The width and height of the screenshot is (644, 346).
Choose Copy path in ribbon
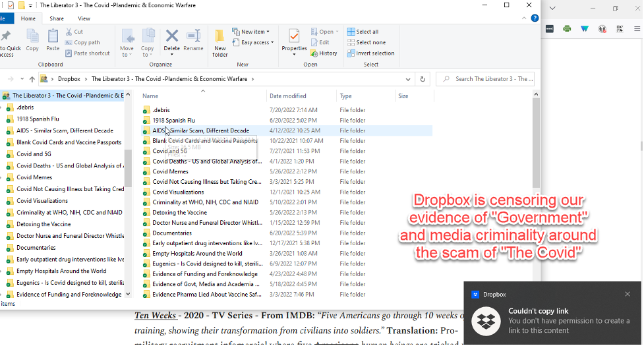tap(82, 42)
